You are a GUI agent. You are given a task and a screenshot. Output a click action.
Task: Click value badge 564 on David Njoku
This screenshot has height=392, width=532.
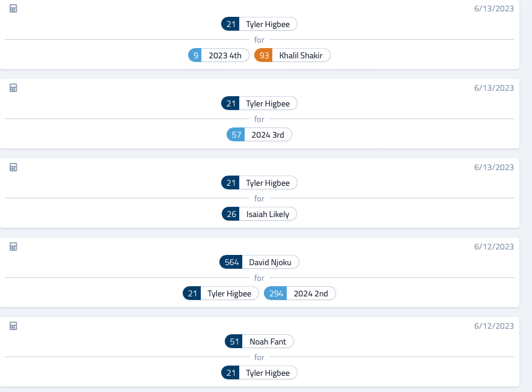(x=231, y=262)
